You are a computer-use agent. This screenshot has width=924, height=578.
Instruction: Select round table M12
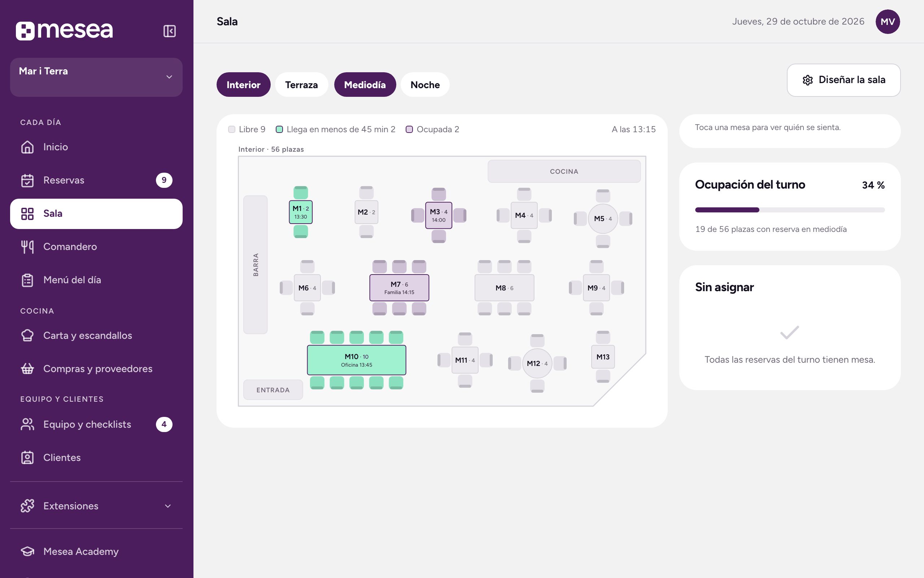pyautogui.click(x=537, y=363)
